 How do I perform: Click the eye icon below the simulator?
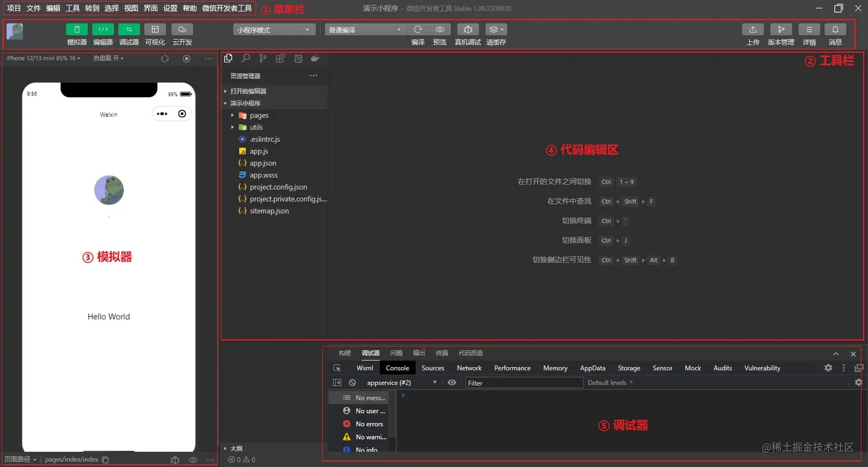coord(193,460)
